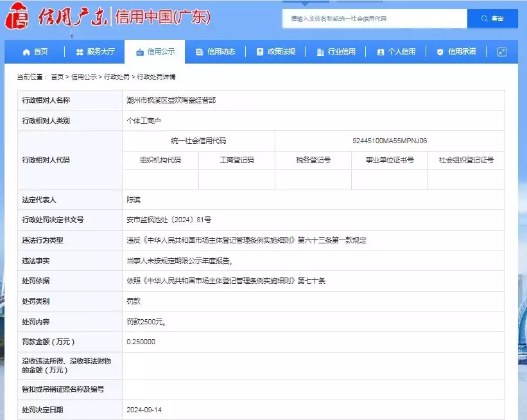Click the 信用中国(广东) site title
The height and width of the screenshot is (420, 527).
162,17
